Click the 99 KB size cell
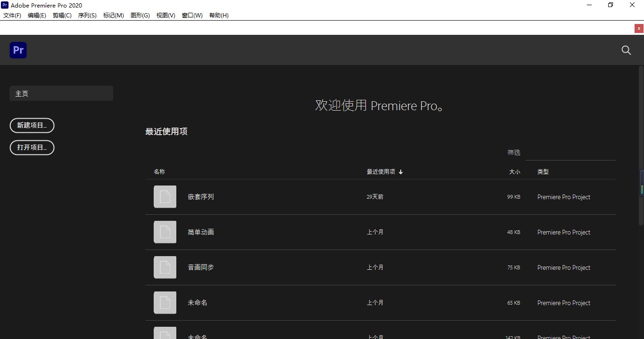Image resolution: width=644 pixels, height=339 pixels. pyautogui.click(x=513, y=197)
